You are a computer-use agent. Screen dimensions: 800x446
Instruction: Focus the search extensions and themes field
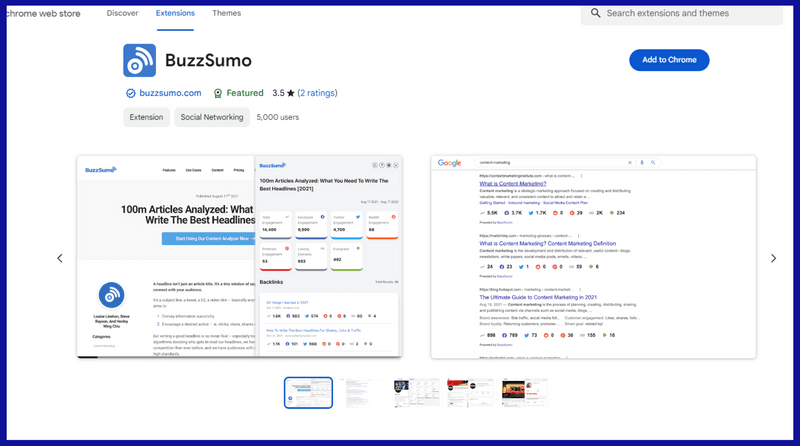pos(690,13)
